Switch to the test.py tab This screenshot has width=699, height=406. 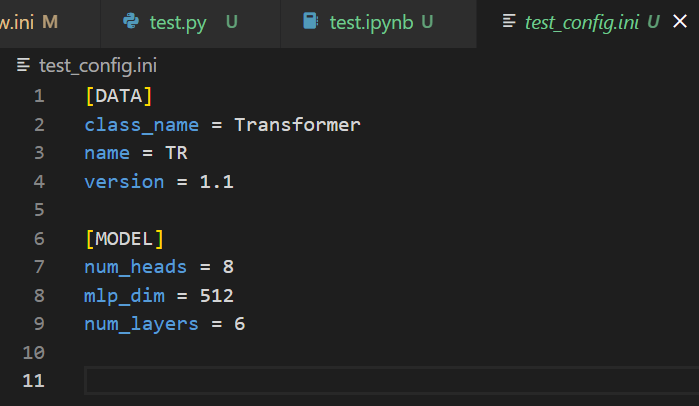[x=178, y=21]
